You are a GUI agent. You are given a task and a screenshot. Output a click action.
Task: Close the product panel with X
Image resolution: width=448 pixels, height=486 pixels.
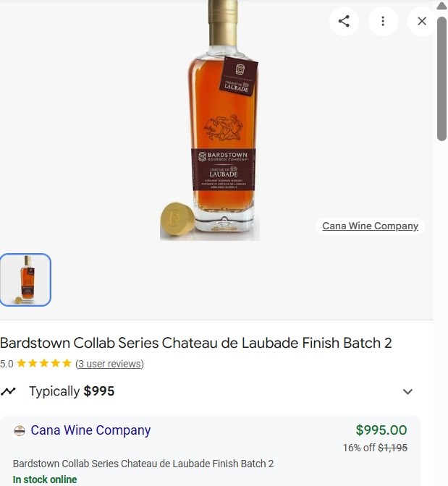point(422,21)
